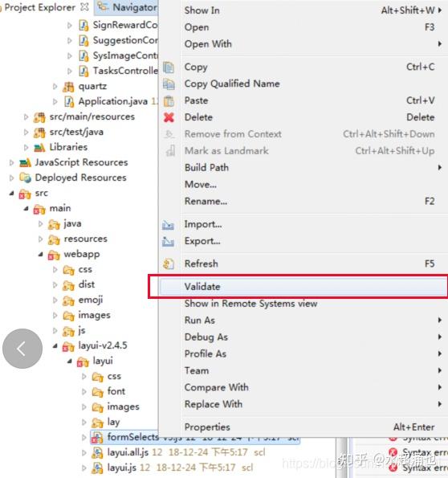448x478 pixels.
Task: Click the layui.js file icon
Action: 97,468
